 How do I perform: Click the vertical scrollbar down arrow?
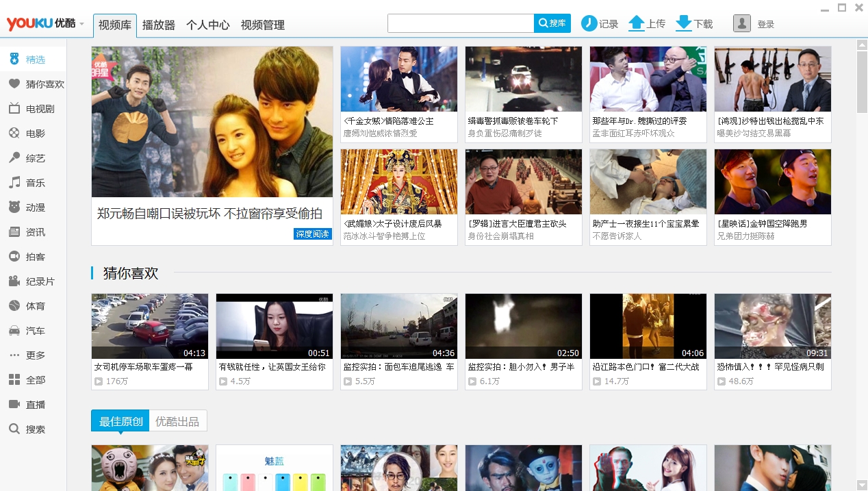pos(861,485)
